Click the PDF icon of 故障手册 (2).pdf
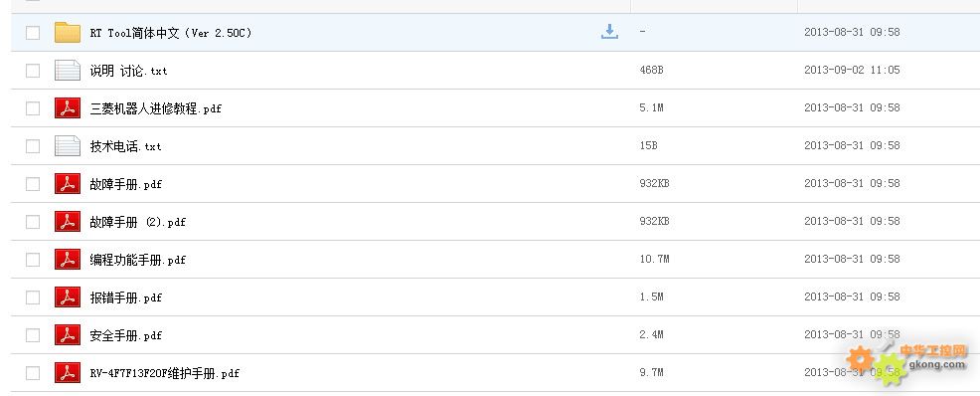 coord(68,222)
